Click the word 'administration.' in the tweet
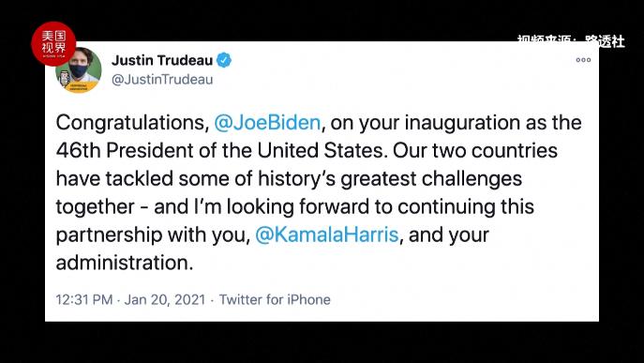Screen dimensions: 644x363 [125, 263]
